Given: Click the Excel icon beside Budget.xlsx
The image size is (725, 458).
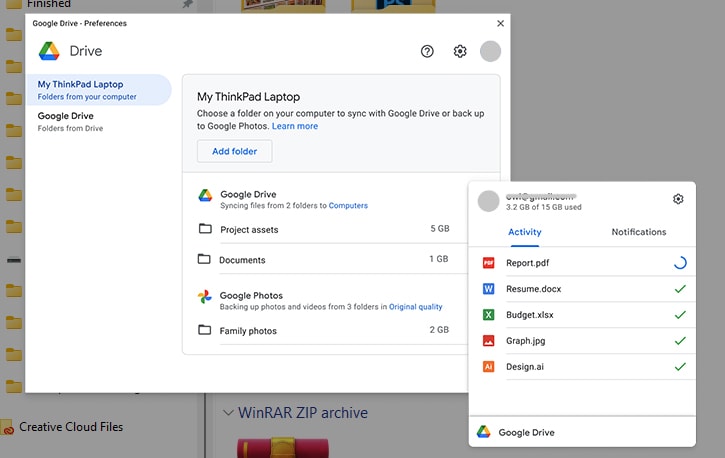Looking at the screenshot, I should (488, 315).
